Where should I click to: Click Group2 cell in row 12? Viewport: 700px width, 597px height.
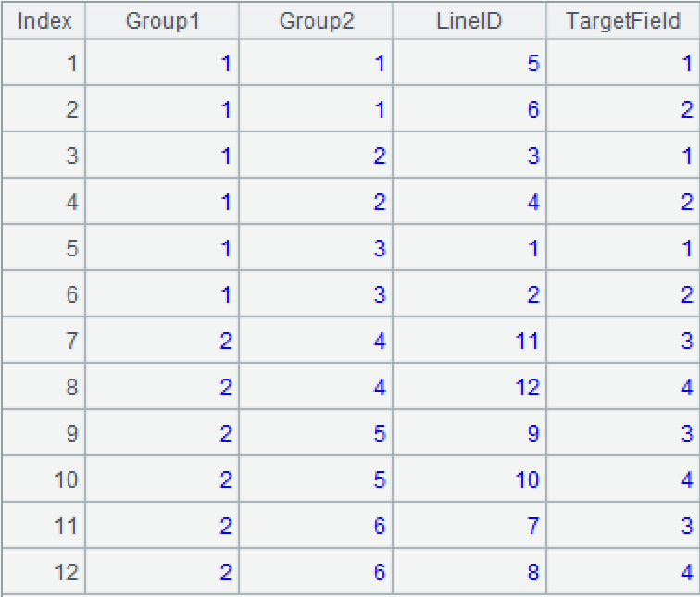pyautogui.click(x=316, y=572)
